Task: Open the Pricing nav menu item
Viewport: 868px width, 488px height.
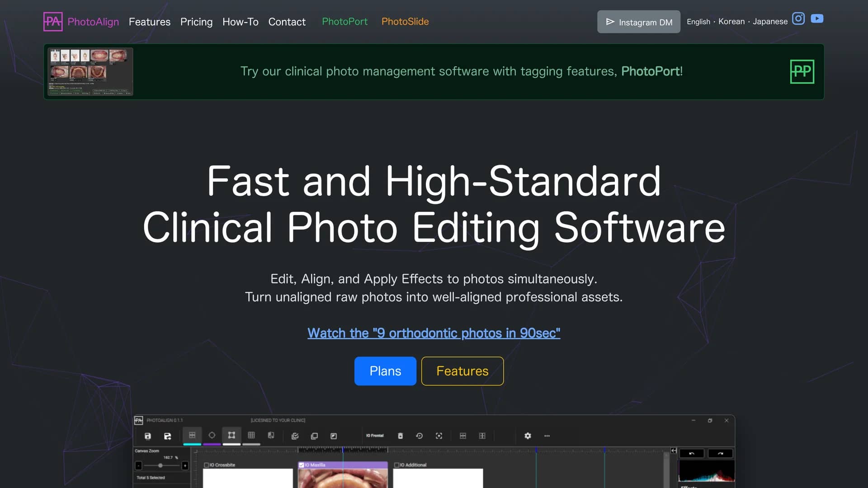Action: pyautogui.click(x=196, y=22)
